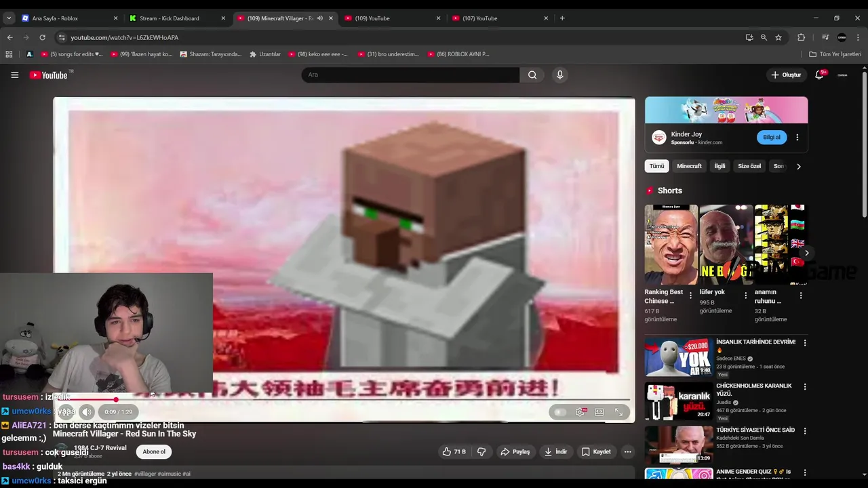The image size is (868, 488).
Task: Open Chrome media controls icon
Action: point(825,37)
